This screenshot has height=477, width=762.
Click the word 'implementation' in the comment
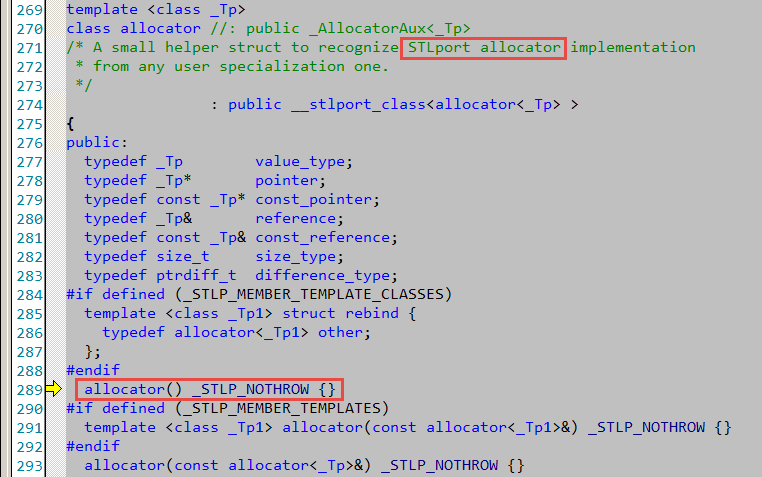[x=633, y=48]
